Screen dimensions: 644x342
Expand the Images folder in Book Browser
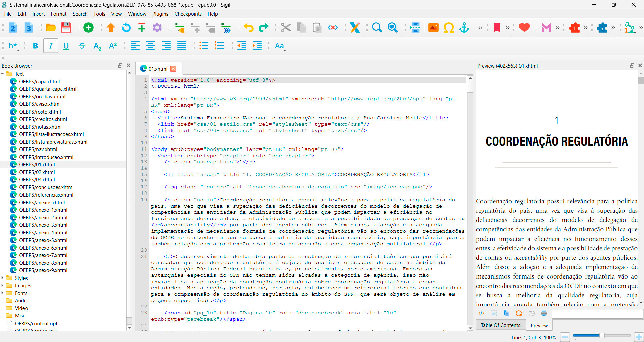(3, 285)
